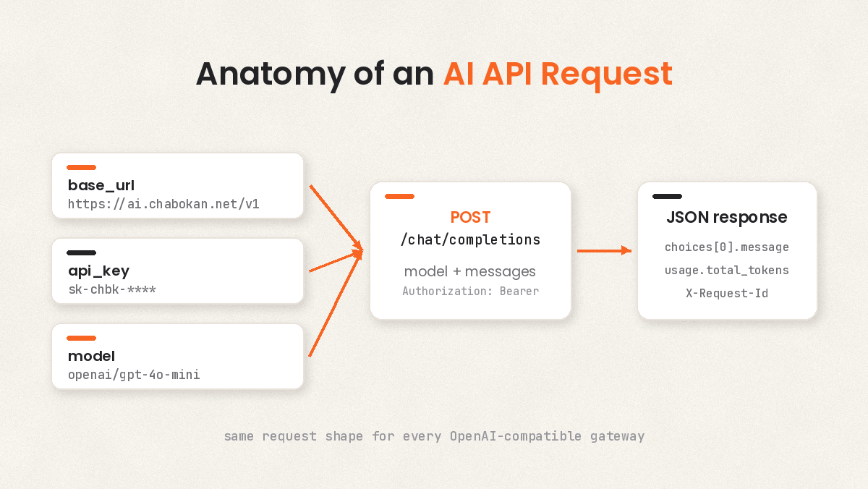Viewport: 868px width, 489px height.
Task: Click the 'model + messages' text
Action: click(x=470, y=271)
